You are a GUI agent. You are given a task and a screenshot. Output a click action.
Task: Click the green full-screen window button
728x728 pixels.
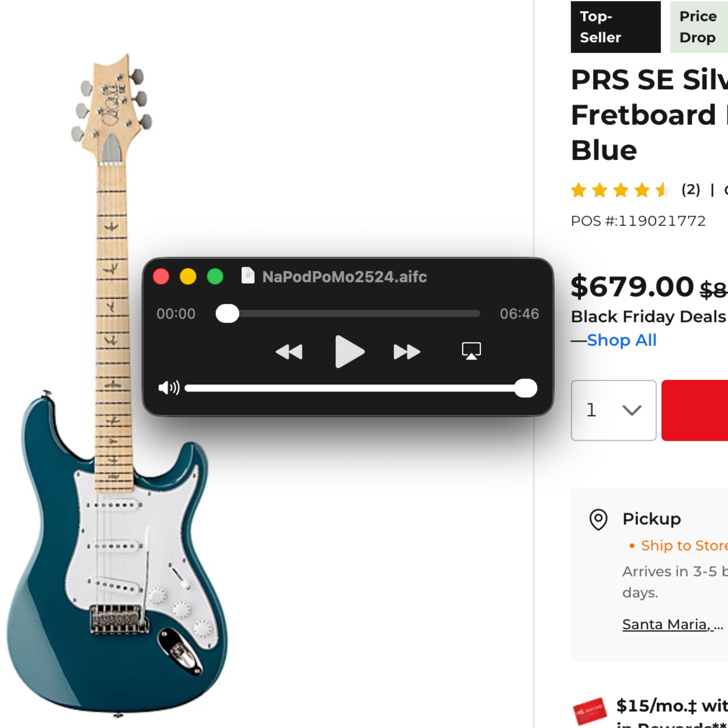(215, 276)
